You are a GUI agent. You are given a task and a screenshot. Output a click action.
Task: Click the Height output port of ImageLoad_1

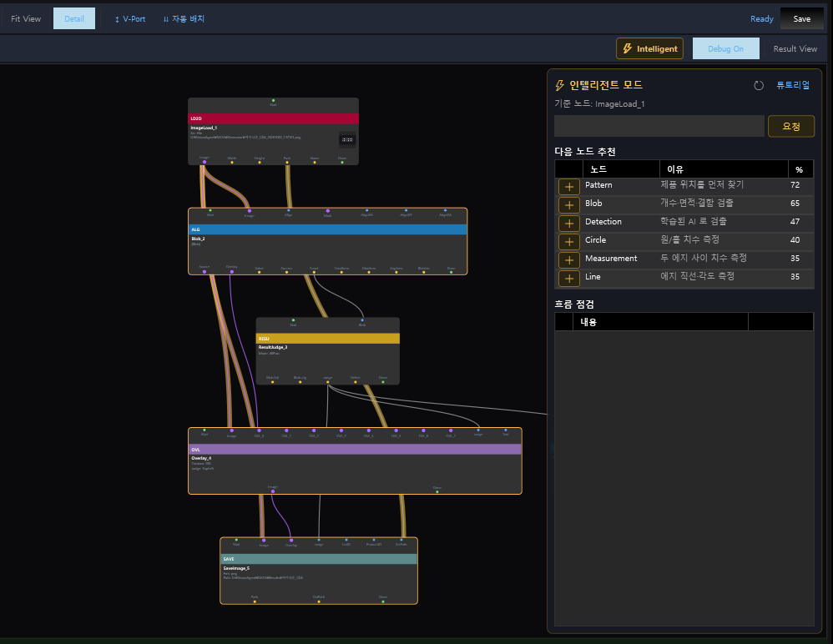260,162
